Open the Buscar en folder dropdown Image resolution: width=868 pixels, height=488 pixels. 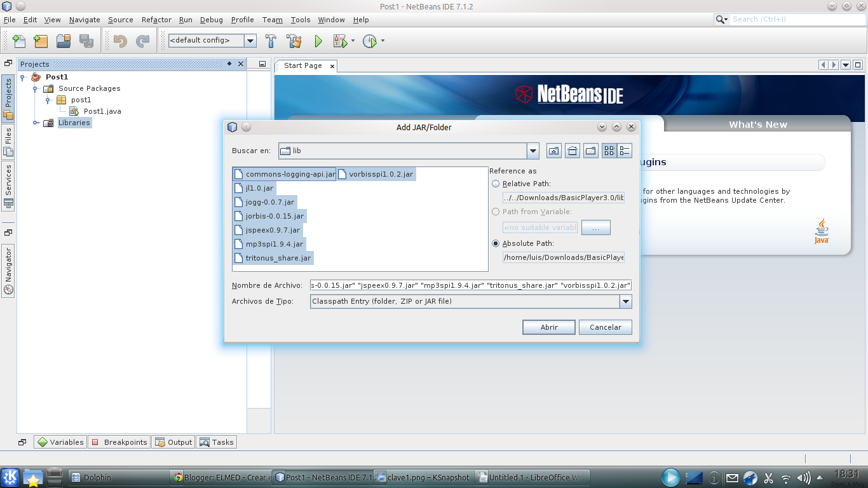point(532,151)
